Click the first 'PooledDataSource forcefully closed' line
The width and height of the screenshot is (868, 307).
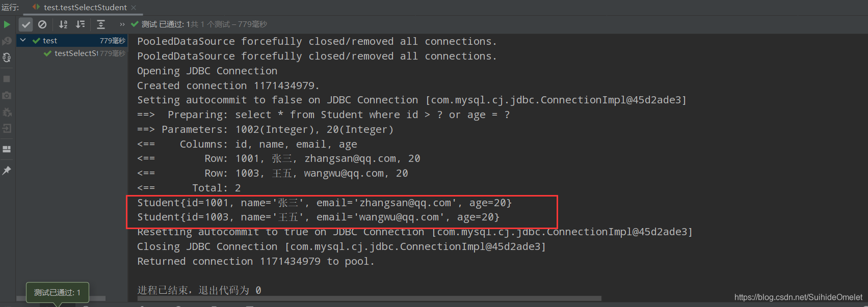click(x=317, y=41)
